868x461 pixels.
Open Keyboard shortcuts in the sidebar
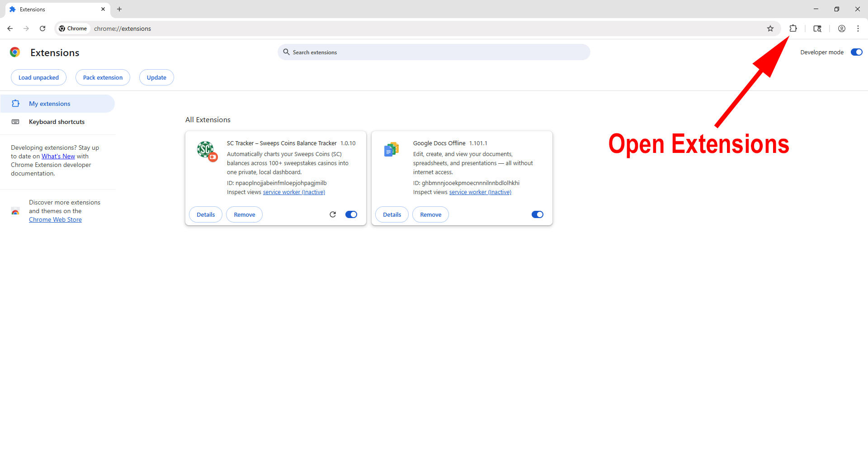pos(57,122)
